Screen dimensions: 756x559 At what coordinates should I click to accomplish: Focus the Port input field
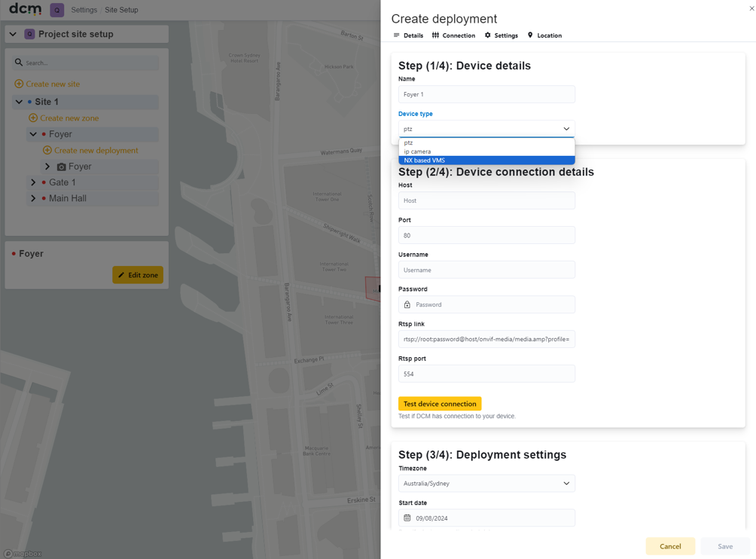pos(486,235)
